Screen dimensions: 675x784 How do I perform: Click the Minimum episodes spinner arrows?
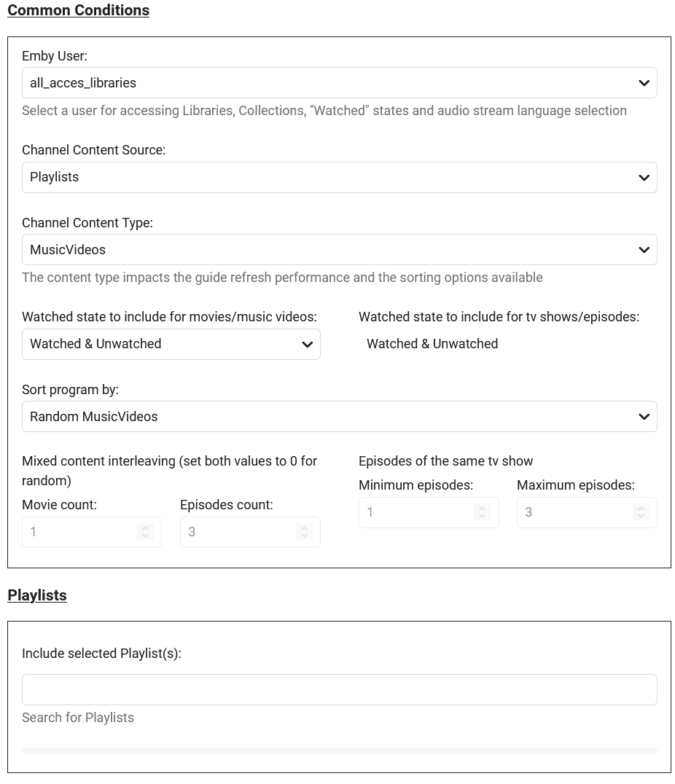(482, 513)
